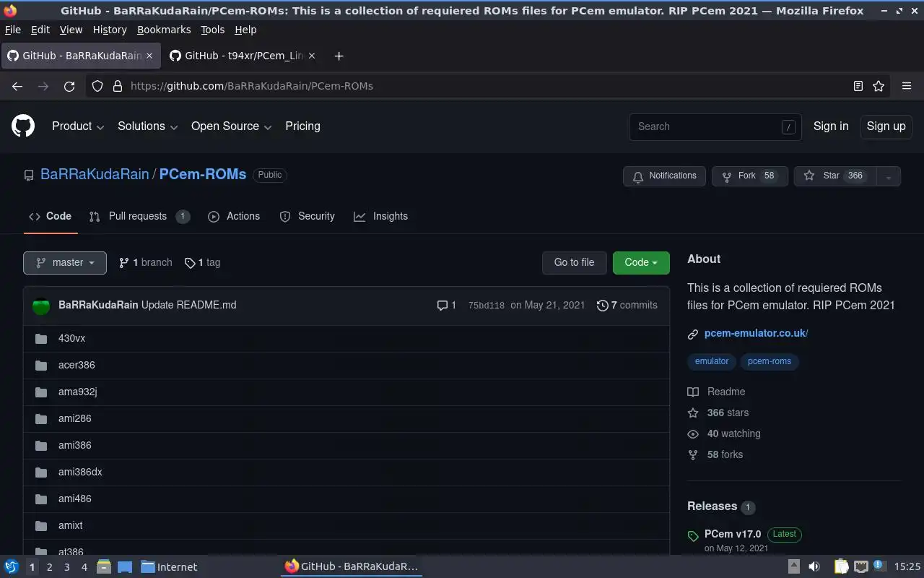Click the ami286 folder icon
This screenshot has width=924, height=578.
tap(41, 419)
